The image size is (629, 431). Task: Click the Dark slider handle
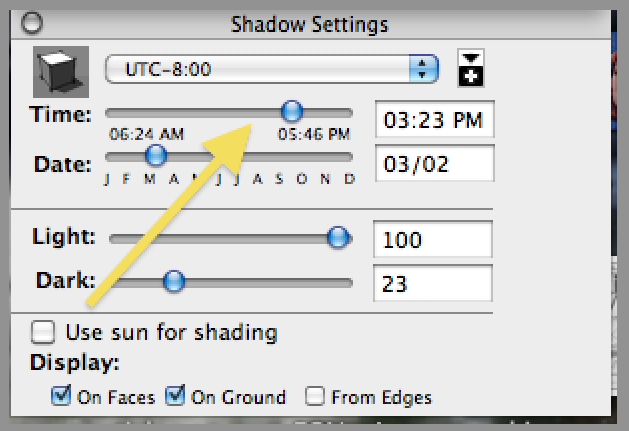click(174, 281)
